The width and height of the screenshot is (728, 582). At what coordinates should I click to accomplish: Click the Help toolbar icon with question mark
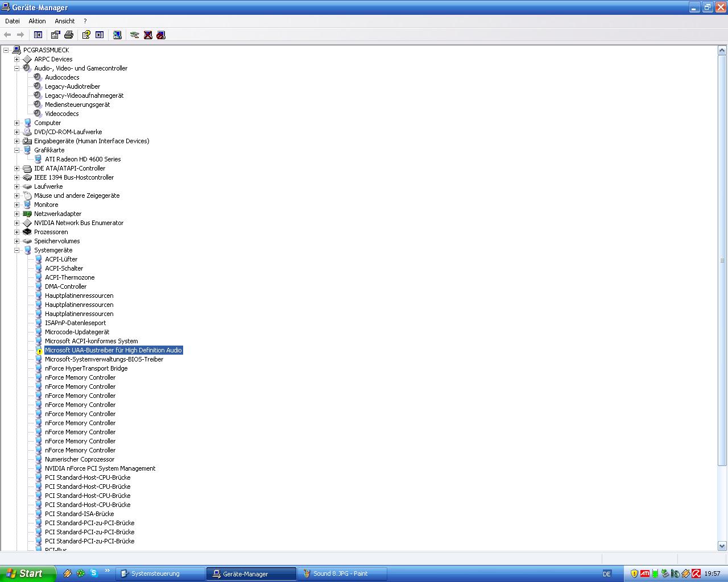click(86, 35)
